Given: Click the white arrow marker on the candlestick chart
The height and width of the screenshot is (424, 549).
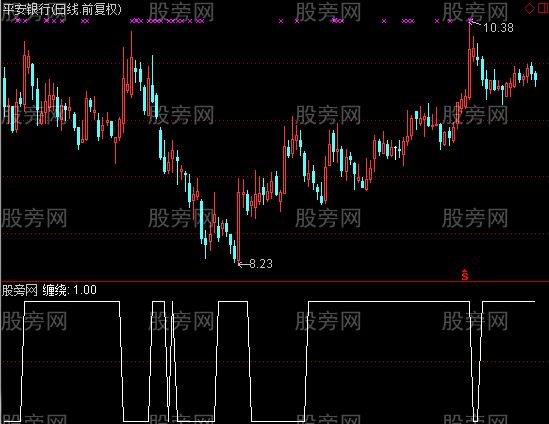Looking at the screenshot, I should point(396,153).
